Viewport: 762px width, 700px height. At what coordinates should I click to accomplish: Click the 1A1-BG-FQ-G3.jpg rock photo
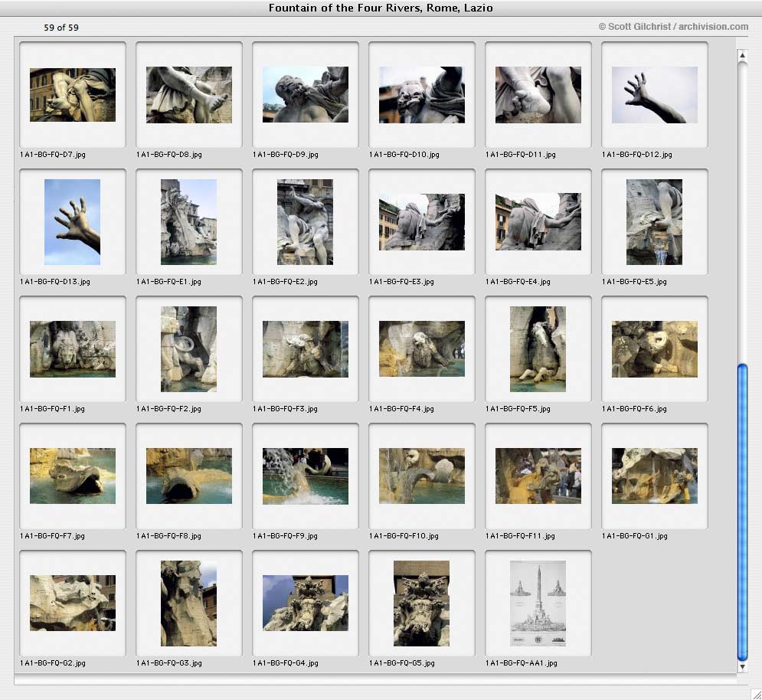pos(188,604)
